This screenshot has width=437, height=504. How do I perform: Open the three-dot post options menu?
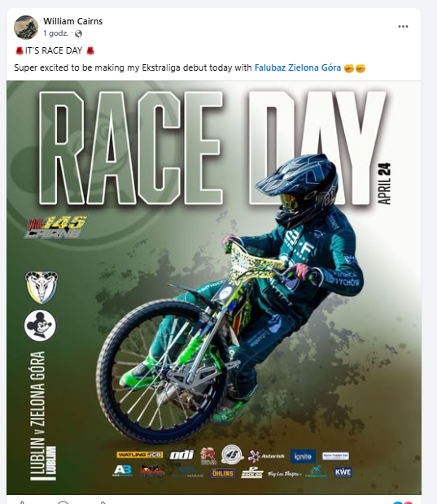click(x=403, y=27)
